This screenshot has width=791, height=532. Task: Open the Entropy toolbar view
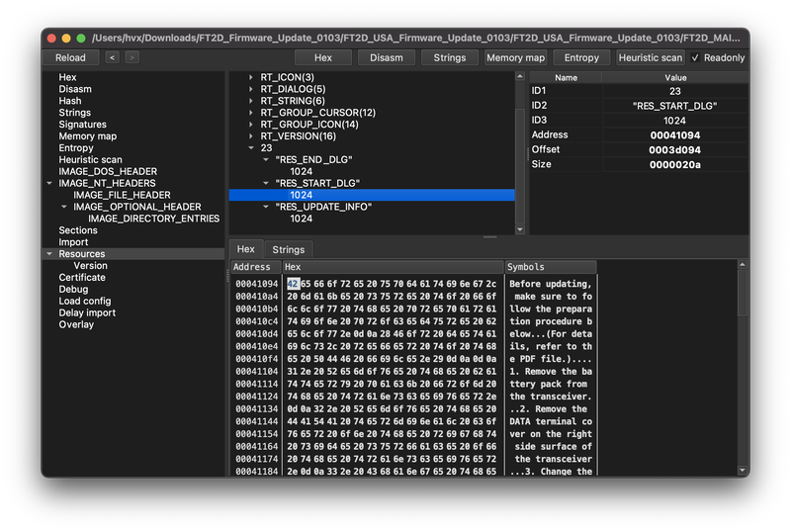coord(581,57)
